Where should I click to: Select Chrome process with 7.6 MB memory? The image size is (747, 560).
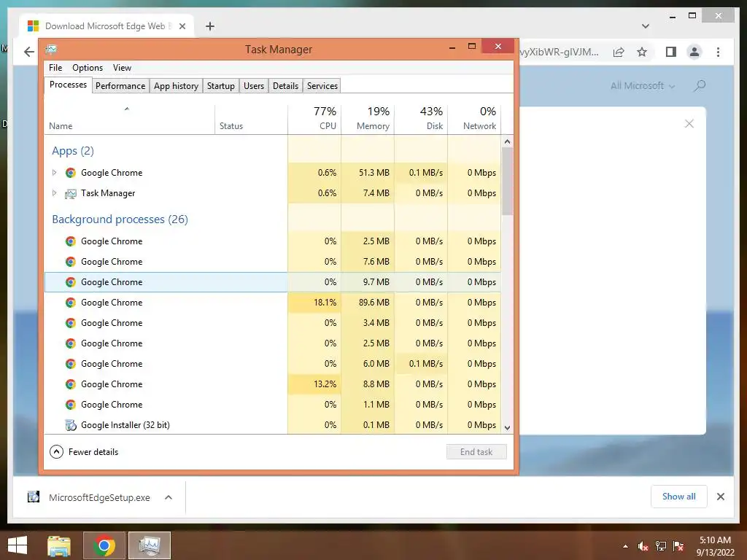(x=273, y=262)
